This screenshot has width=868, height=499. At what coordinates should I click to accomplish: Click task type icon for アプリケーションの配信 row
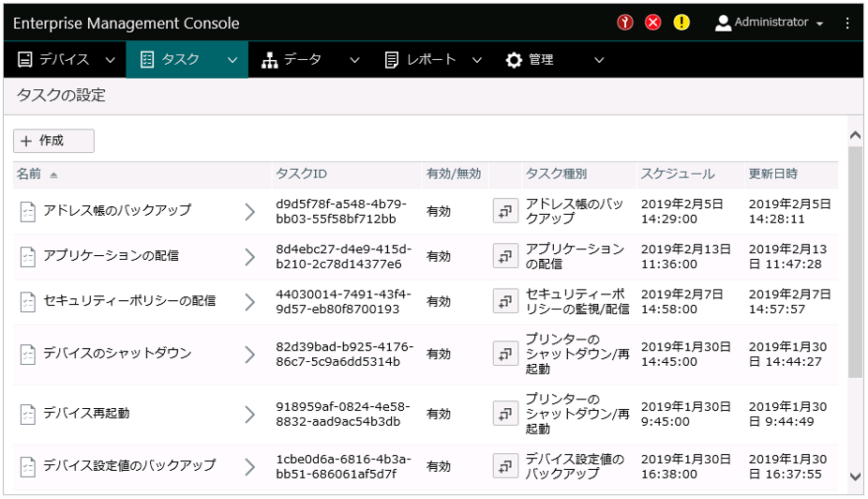(x=505, y=256)
